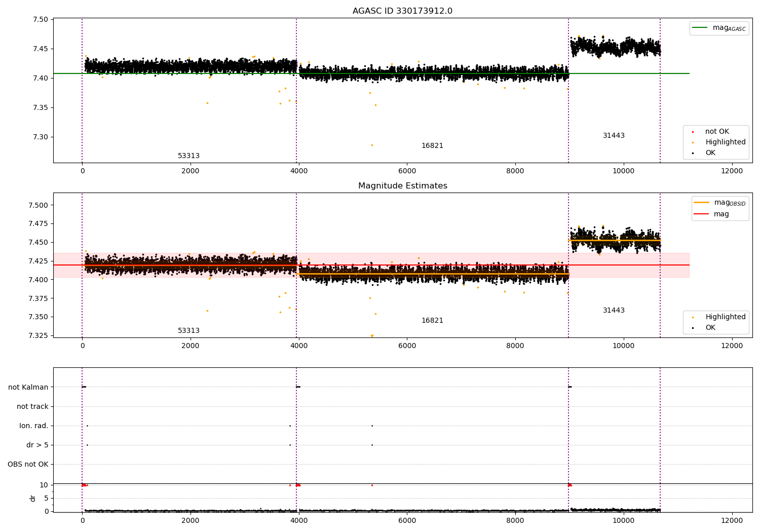Click the 31443 label in the top plot
Screen dimensions: 760x532
[614, 136]
